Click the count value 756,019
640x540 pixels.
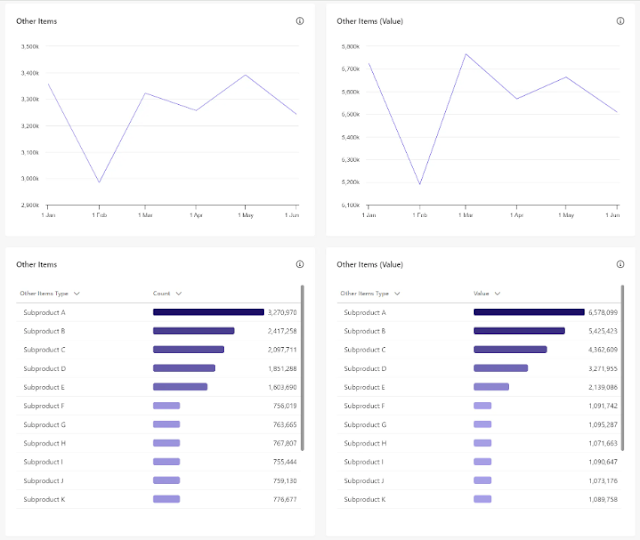click(285, 406)
